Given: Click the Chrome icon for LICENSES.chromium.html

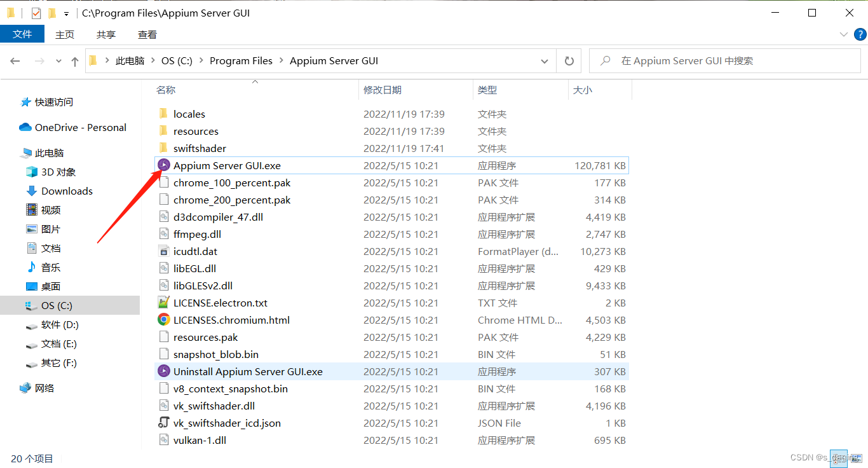Looking at the screenshot, I should click(x=164, y=320).
